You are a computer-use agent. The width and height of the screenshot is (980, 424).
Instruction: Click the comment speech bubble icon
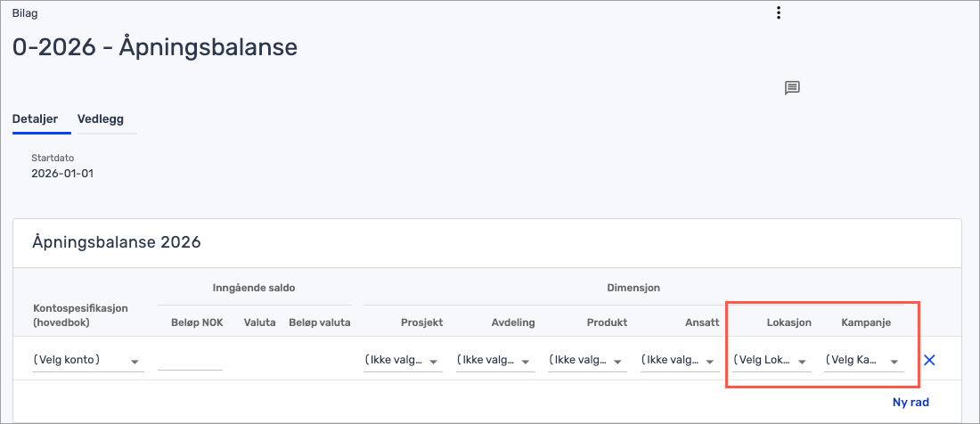pos(792,87)
